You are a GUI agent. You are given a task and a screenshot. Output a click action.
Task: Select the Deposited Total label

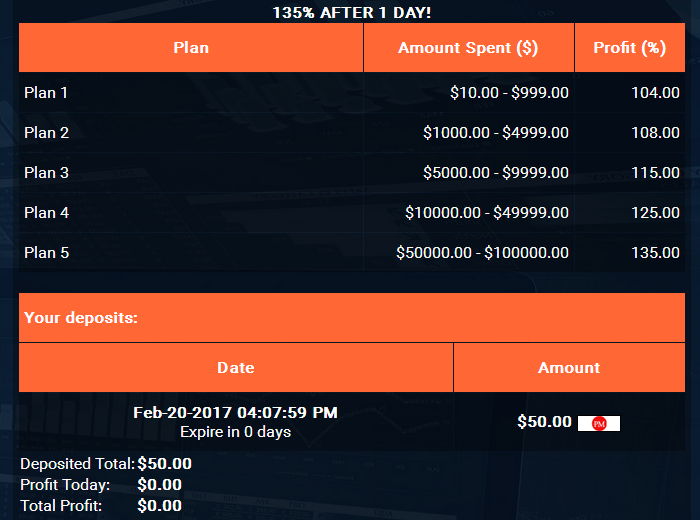[76, 464]
